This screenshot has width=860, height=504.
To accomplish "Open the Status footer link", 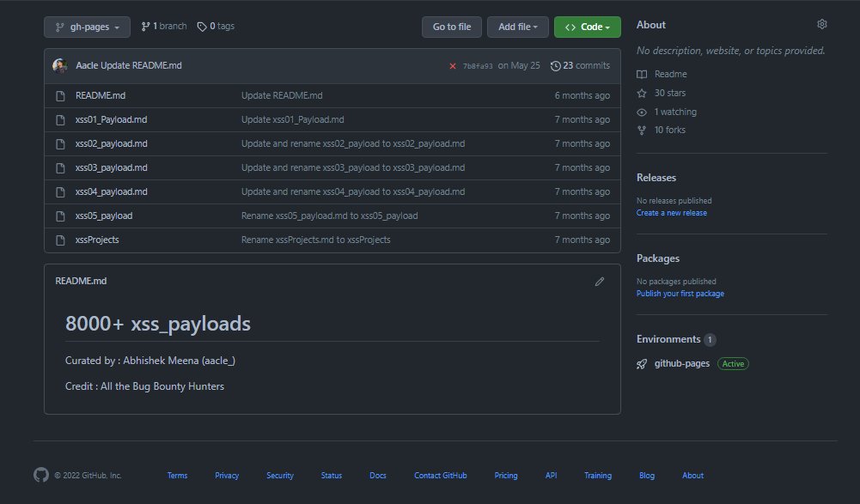I will coord(332,476).
